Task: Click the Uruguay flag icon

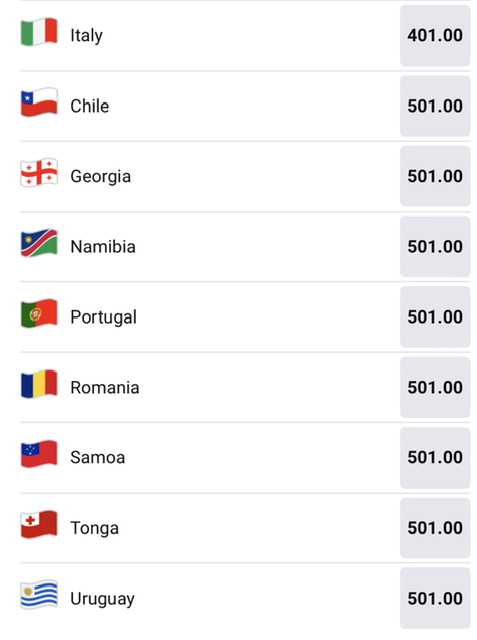Action: pos(39,595)
